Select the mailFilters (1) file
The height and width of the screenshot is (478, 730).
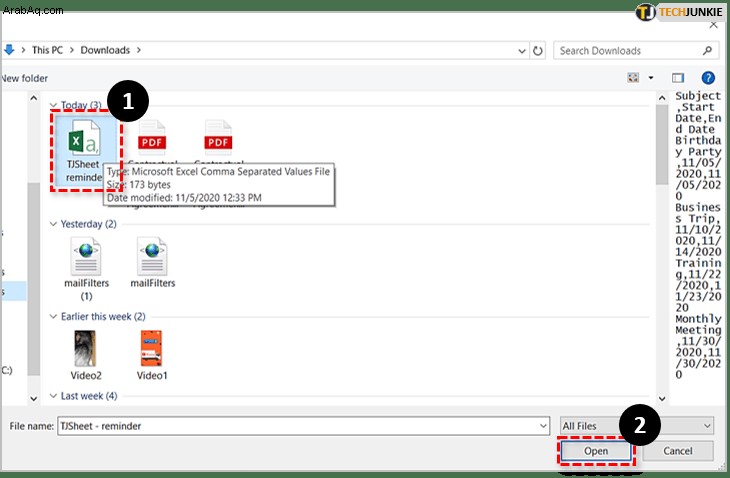[86, 269]
